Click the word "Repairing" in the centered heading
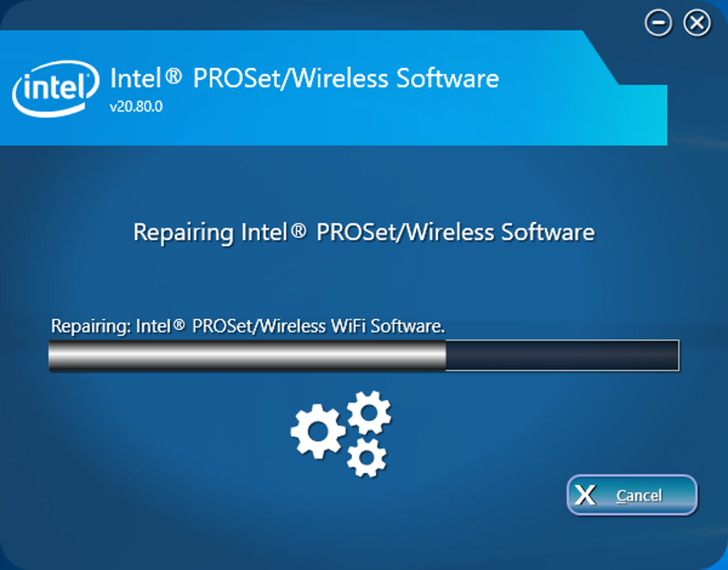Viewport: 728px width, 570px height. (x=183, y=233)
